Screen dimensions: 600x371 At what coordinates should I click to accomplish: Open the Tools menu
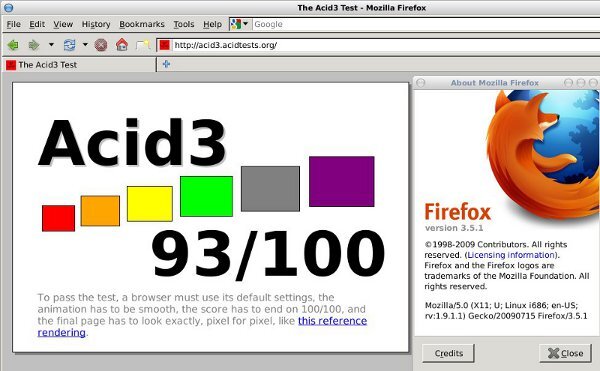184,24
